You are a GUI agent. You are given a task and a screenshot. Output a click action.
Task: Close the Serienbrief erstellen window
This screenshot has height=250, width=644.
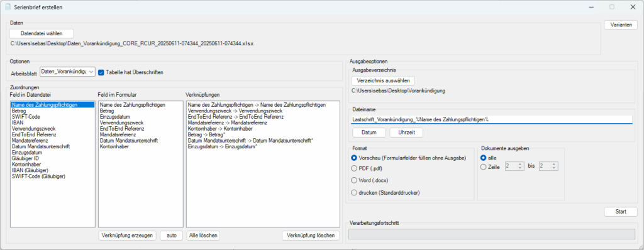point(633,7)
